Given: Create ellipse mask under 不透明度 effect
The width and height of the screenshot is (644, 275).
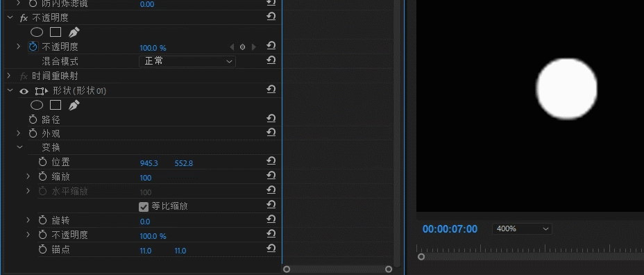Looking at the screenshot, I should click(37, 33).
